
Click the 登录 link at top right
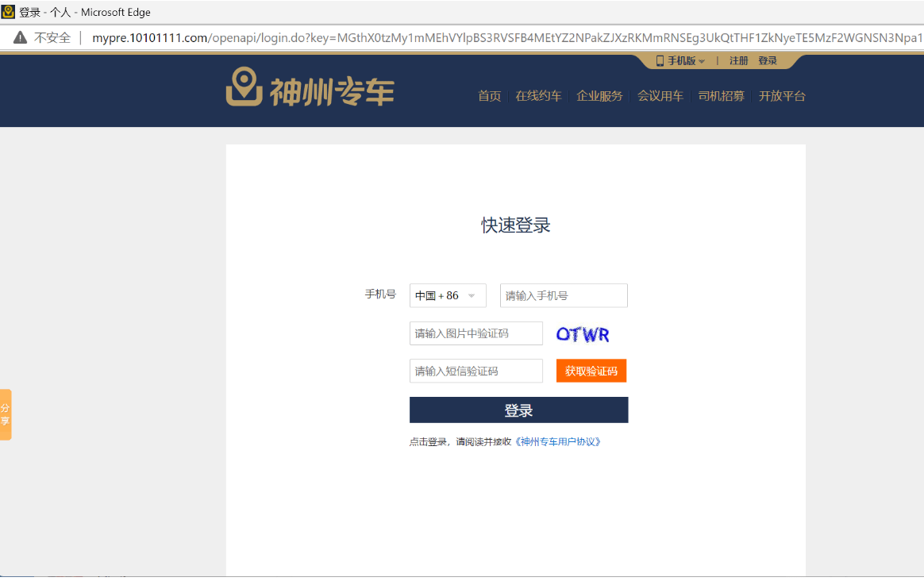point(768,60)
